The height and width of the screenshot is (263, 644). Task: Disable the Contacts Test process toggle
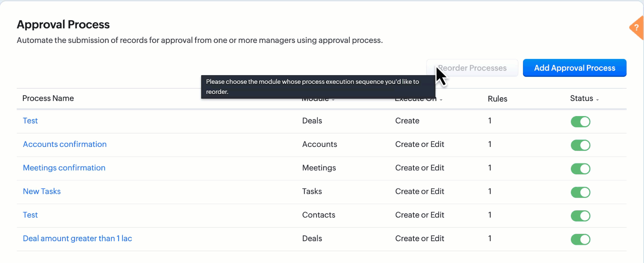[580, 216]
